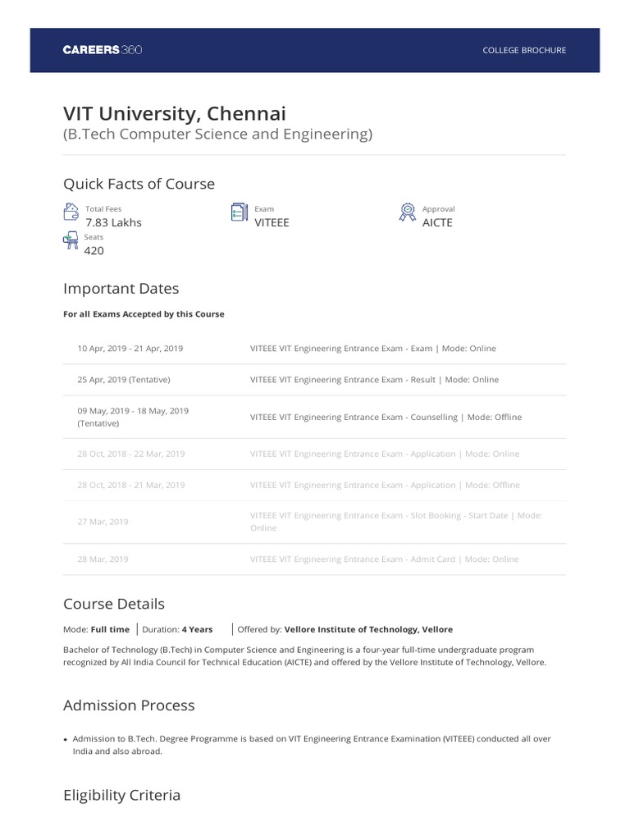Click the 7.83 Lakhs fees value
This screenshot has height=840, width=630.
(113, 222)
